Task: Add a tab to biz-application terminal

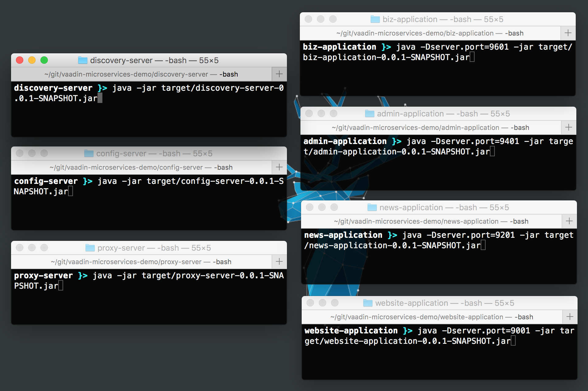Action: coord(568,33)
